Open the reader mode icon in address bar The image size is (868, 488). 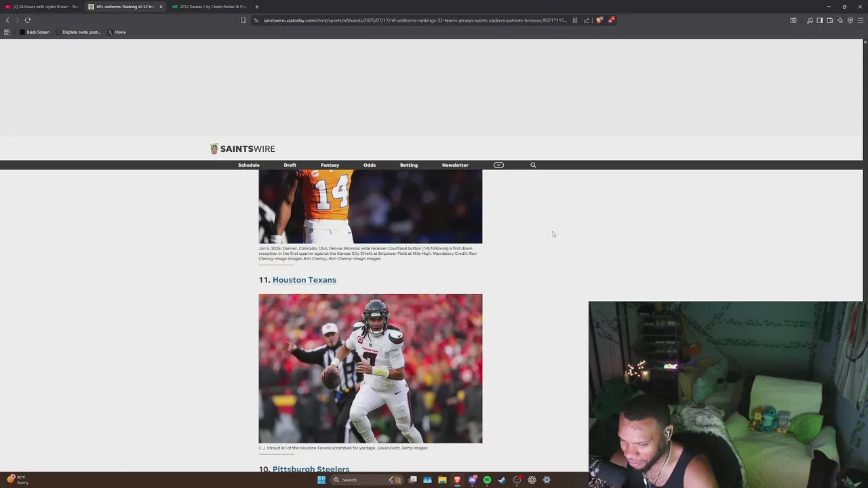[x=575, y=20]
